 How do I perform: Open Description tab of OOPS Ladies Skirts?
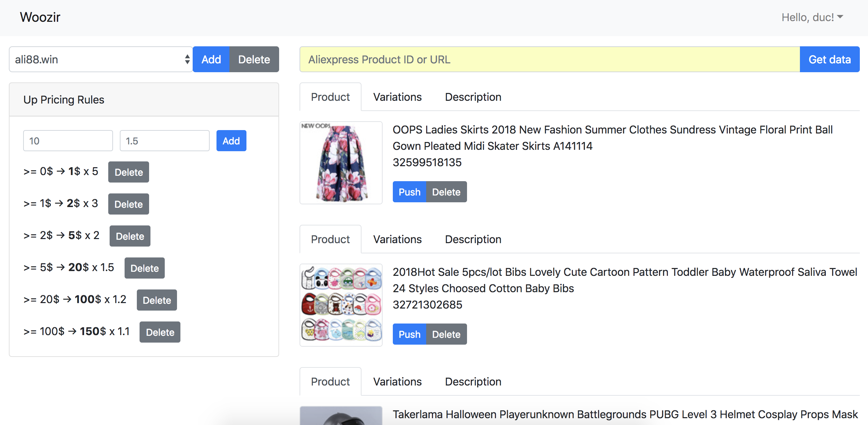473,97
